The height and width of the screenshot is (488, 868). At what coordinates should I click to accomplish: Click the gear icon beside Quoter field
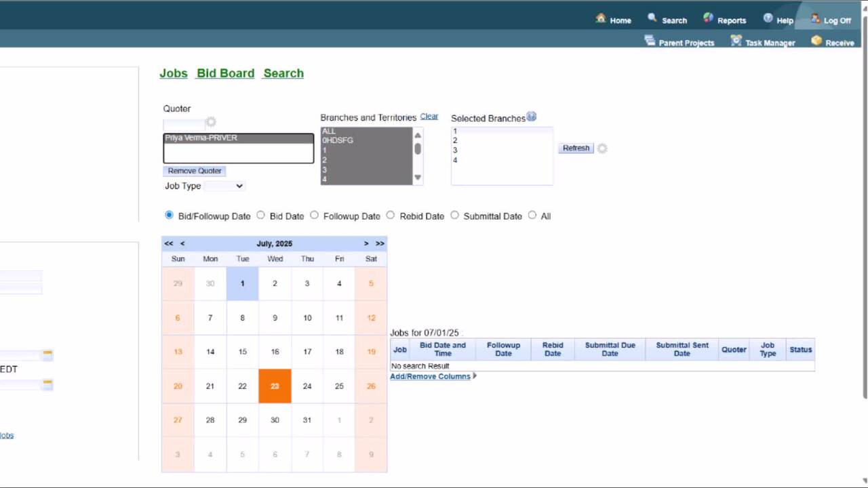[211, 122]
